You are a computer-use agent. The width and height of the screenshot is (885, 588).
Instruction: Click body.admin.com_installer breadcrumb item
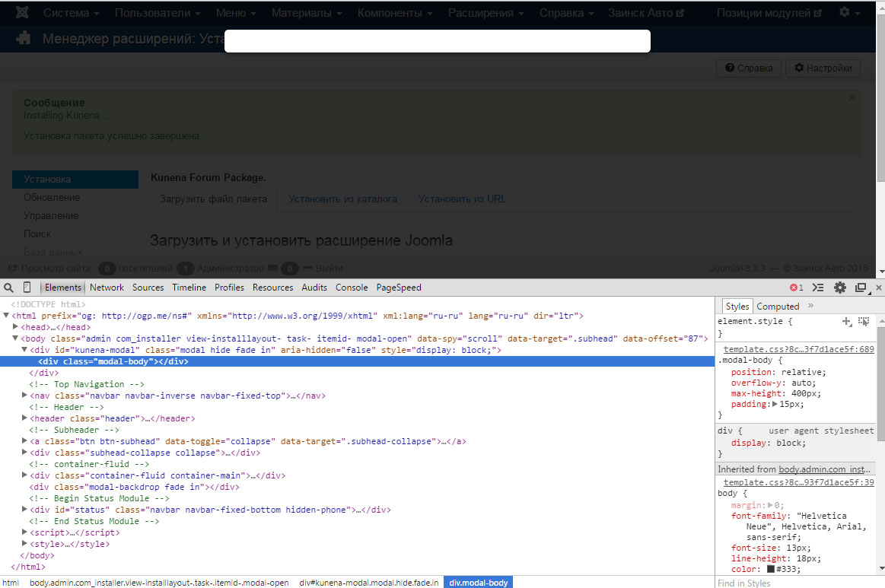click(x=159, y=583)
